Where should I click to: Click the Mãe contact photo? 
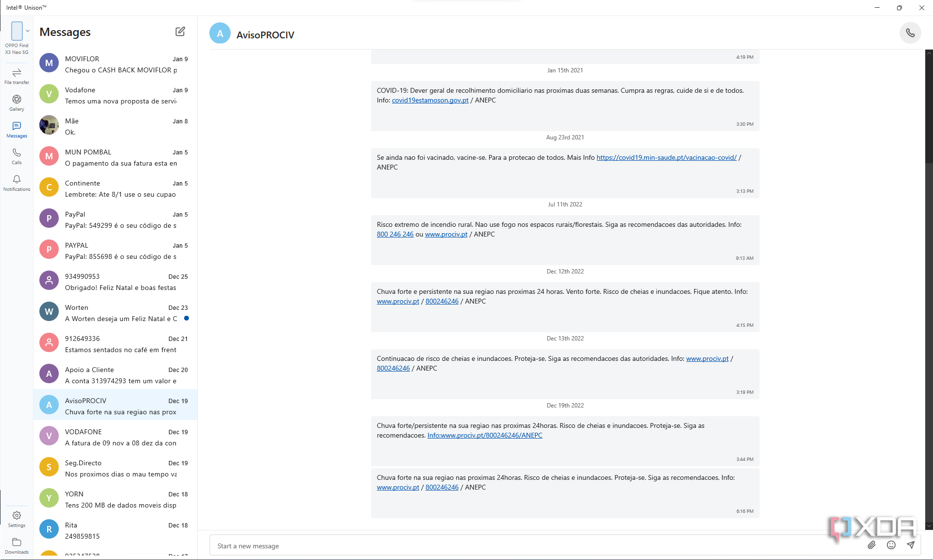point(49,125)
